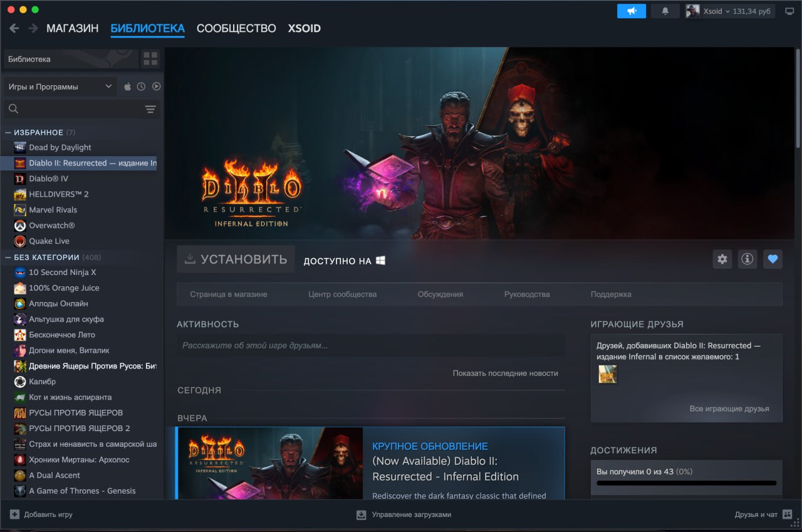The image size is (802, 532).
Task: Click the УСТАНОВИТЬ install button
Action: point(235,258)
